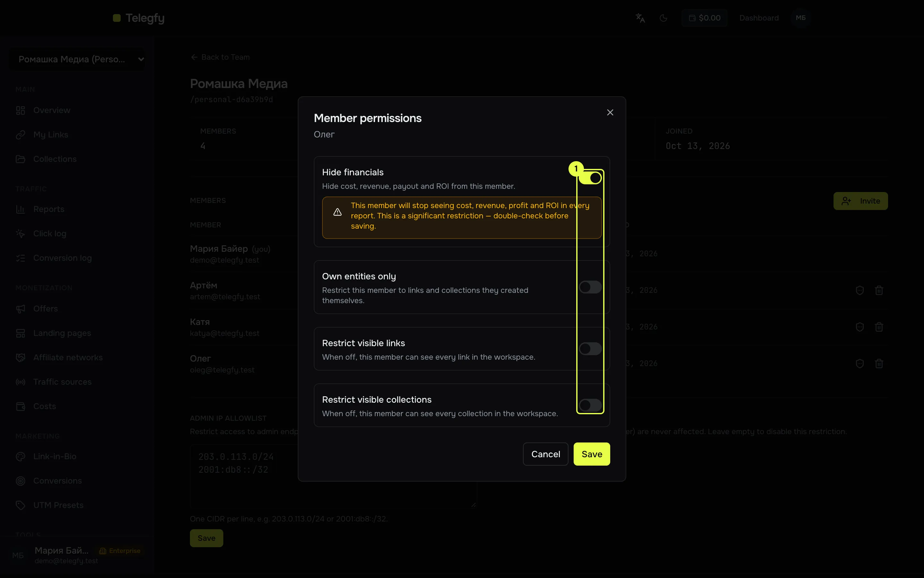This screenshot has height=578, width=924.
Task: Open the workspace selector dropdown
Action: click(77, 59)
